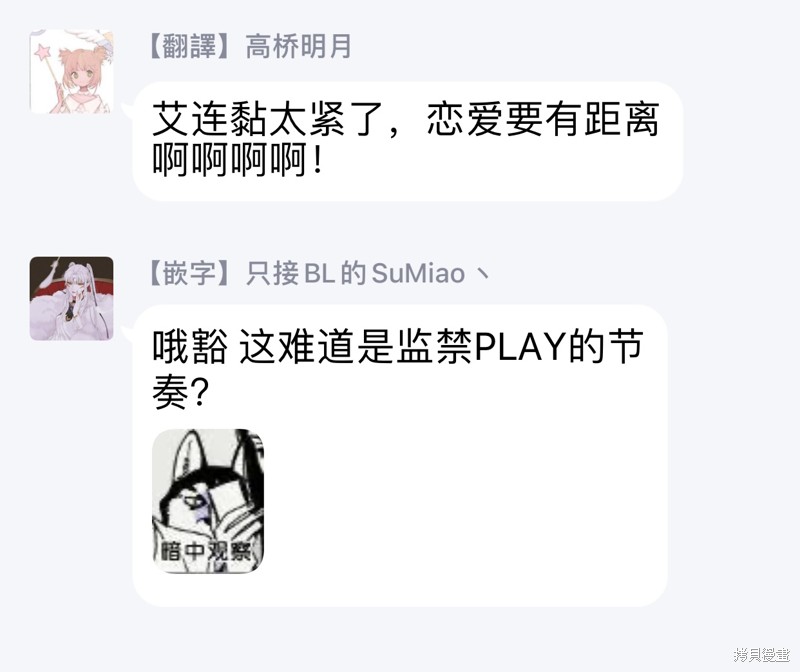This screenshot has width=800, height=672.
Task: Tap the 啊啊啊啊! line of text
Action: point(238,160)
